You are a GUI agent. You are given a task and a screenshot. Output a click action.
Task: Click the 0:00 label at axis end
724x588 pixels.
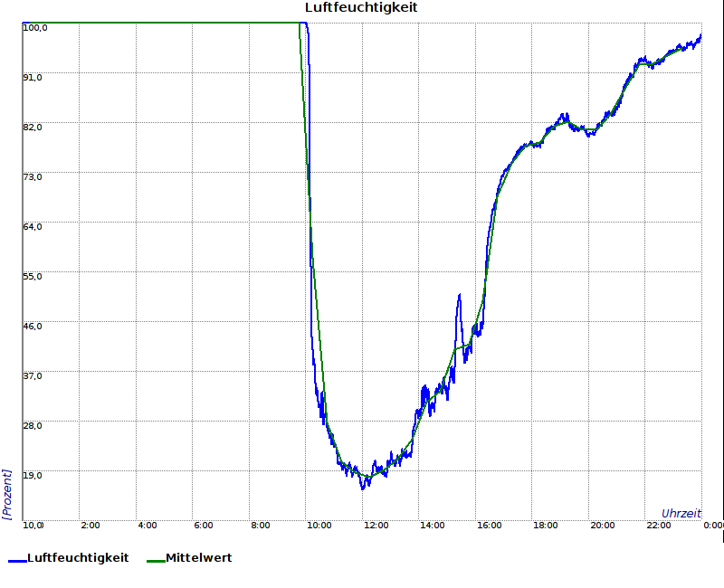713,525
